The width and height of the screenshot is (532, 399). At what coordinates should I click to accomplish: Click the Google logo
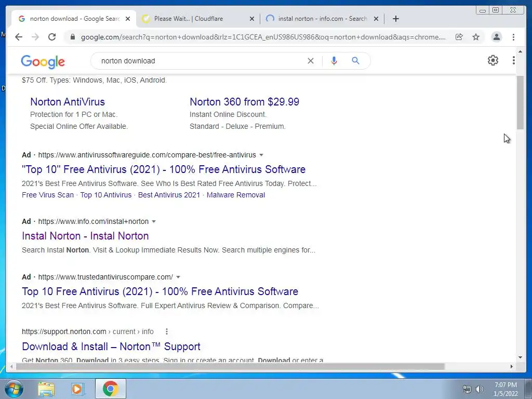pos(43,61)
